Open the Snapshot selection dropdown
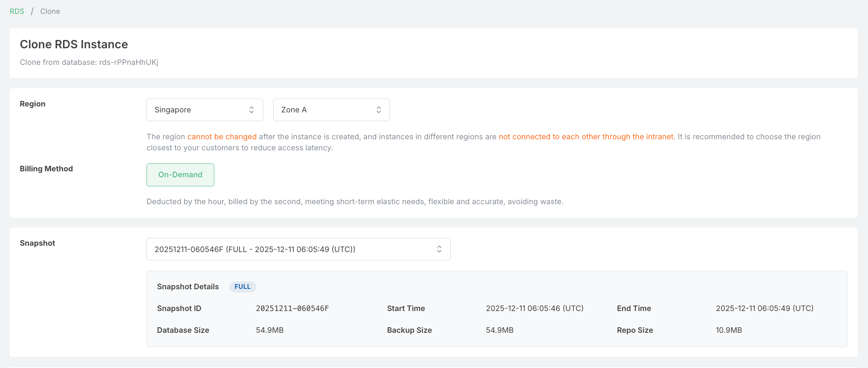868x368 pixels. tap(298, 249)
